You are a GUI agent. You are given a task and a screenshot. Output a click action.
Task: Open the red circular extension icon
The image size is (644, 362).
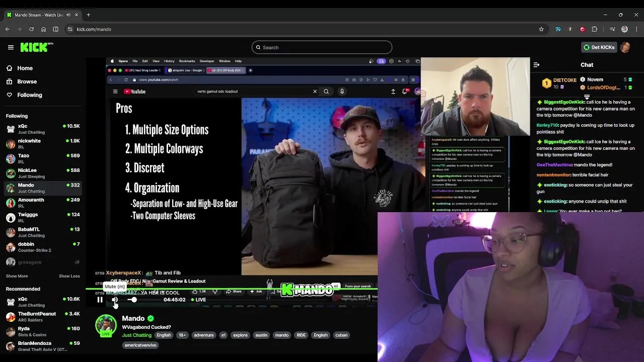[583, 29]
